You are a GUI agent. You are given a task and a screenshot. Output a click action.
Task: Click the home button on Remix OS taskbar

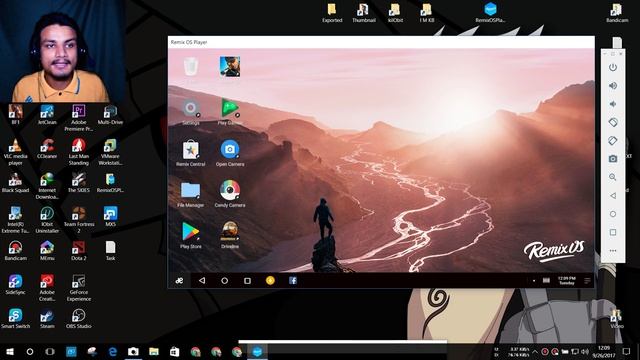click(x=224, y=281)
